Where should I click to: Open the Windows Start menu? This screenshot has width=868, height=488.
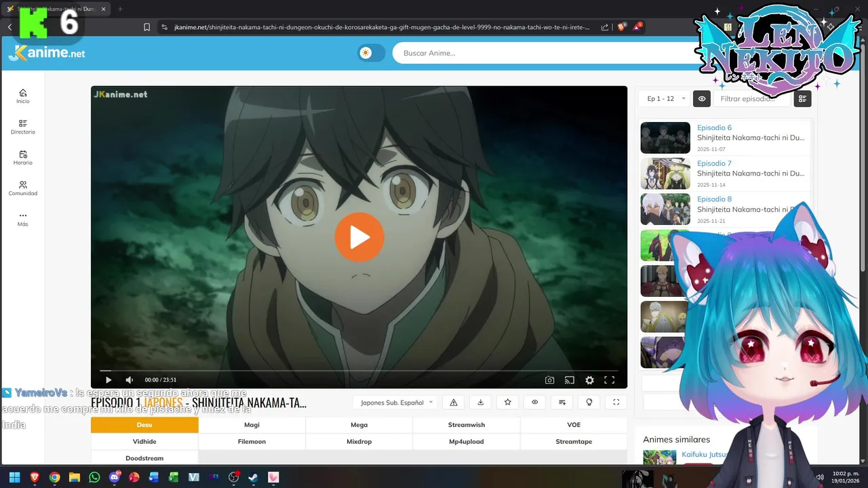coord(14,477)
